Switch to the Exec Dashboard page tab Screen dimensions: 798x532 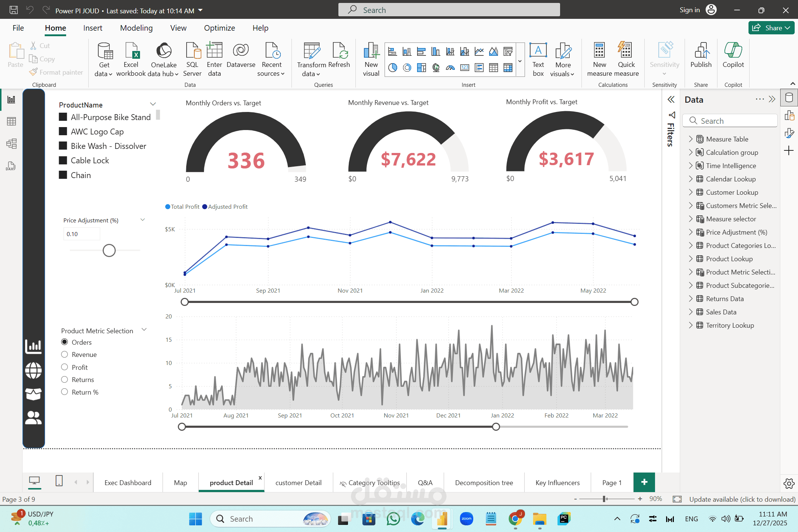point(128,482)
